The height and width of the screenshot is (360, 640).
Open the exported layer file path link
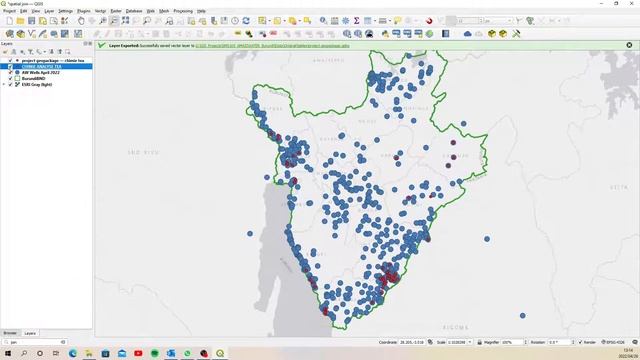pyautogui.click(x=272, y=46)
